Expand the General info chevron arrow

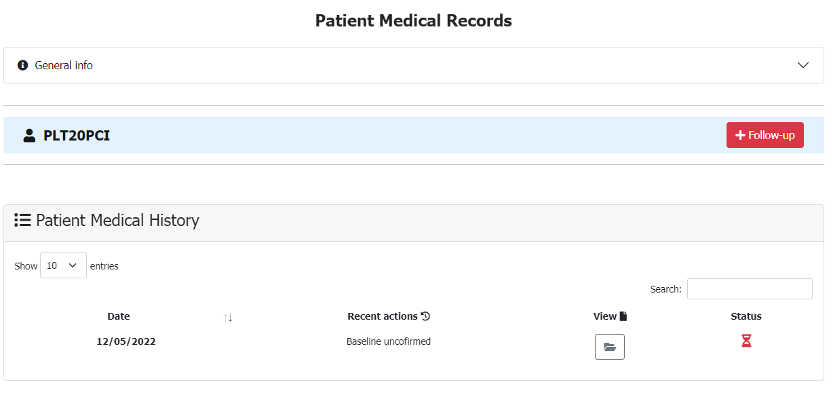point(803,65)
